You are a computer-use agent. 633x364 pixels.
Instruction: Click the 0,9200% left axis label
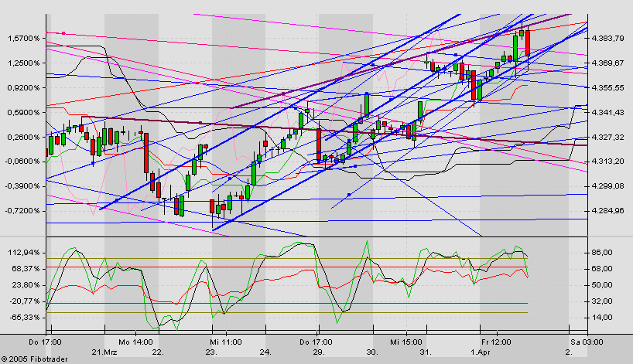point(24,88)
